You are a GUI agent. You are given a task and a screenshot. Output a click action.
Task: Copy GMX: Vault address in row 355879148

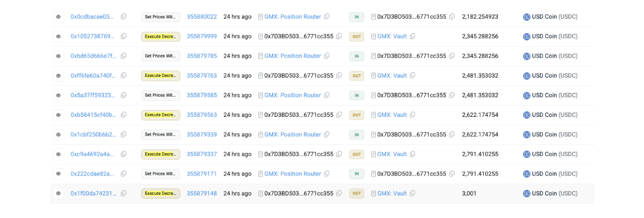pos(412,193)
